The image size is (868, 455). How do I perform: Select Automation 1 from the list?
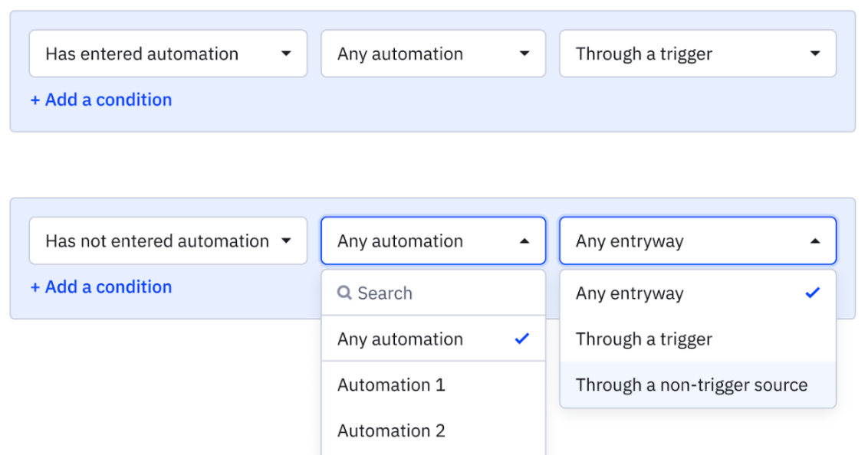pos(433,385)
